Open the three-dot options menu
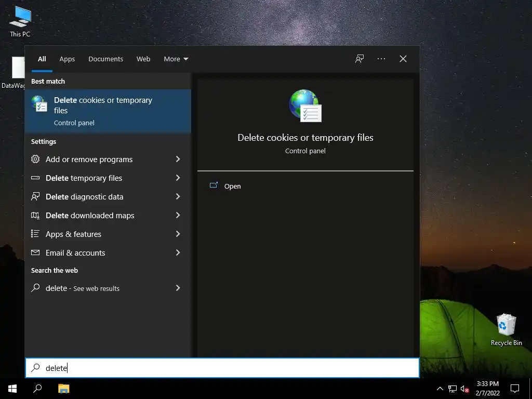 pyautogui.click(x=381, y=59)
